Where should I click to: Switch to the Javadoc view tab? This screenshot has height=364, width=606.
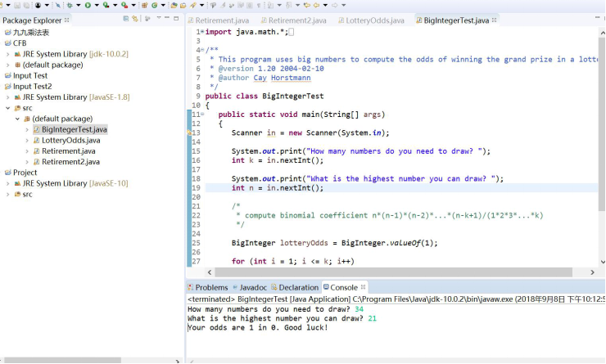tap(252, 287)
